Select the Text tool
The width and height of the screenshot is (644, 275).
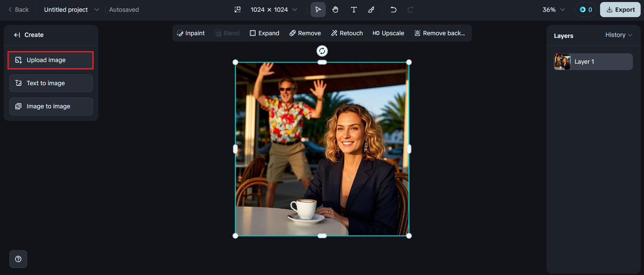pos(354,10)
